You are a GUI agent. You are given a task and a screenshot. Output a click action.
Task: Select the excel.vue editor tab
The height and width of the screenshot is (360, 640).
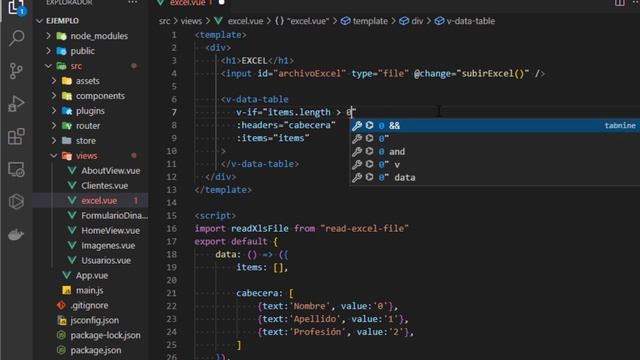pos(191,3)
